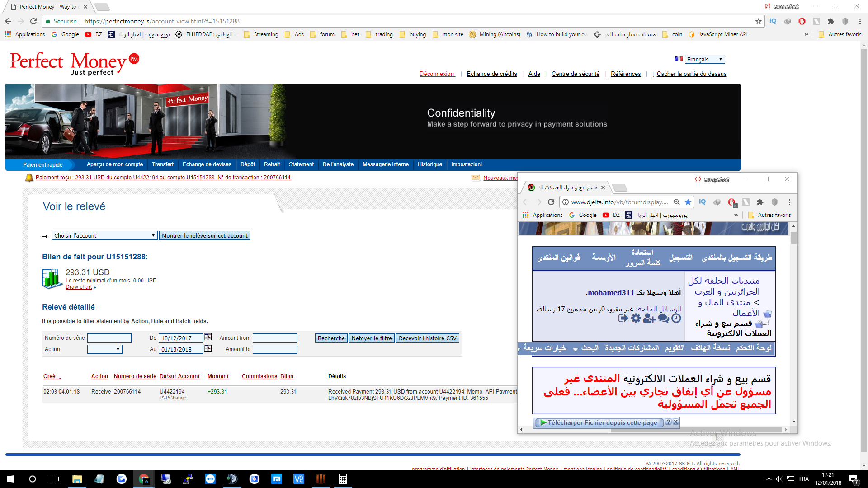Open calendar picker for the Au date
Screen dimensions: 868x488
(208, 348)
